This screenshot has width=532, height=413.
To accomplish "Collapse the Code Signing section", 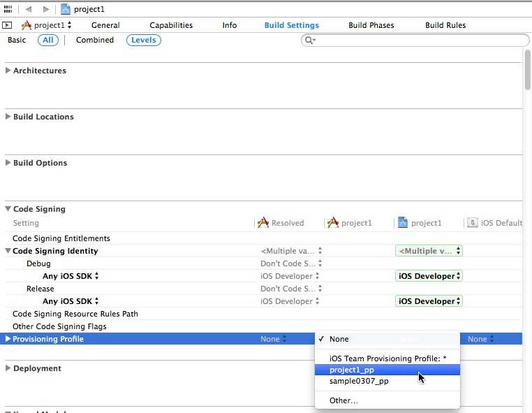I will point(8,209).
